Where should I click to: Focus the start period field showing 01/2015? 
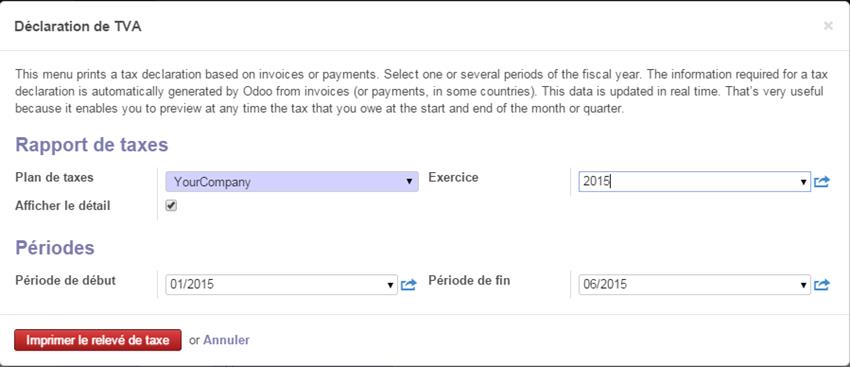pyautogui.click(x=282, y=285)
